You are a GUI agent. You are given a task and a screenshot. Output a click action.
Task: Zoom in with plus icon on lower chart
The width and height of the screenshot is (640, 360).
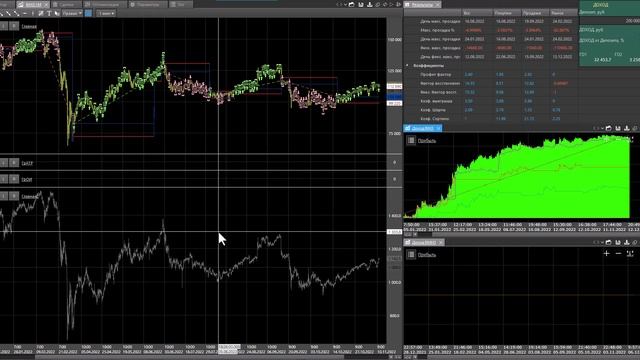pos(607,253)
